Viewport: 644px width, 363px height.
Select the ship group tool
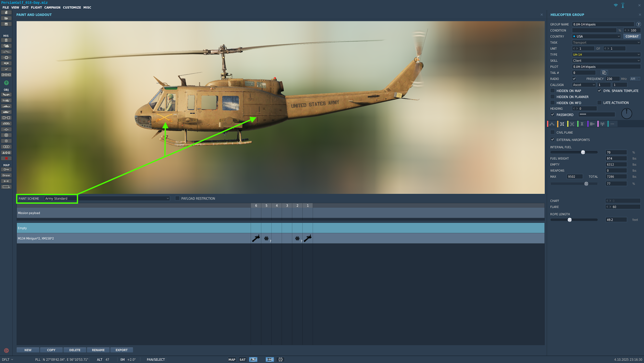point(6,106)
